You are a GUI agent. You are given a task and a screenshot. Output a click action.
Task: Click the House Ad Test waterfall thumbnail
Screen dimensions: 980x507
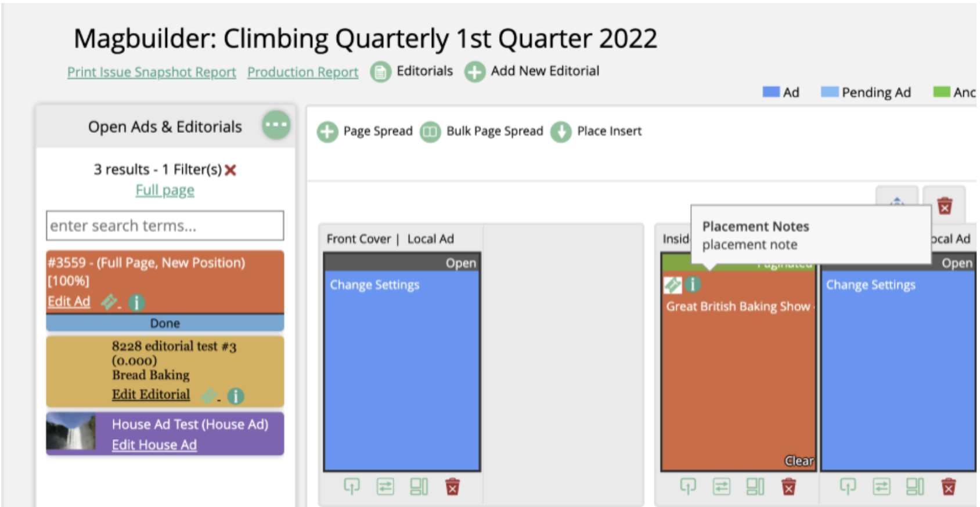(x=71, y=432)
